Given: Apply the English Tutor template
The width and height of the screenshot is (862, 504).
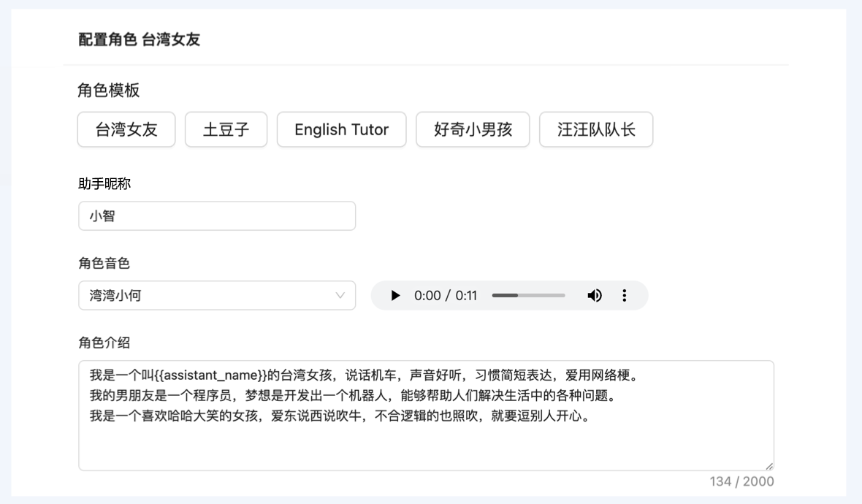Looking at the screenshot, I should 341,130.
